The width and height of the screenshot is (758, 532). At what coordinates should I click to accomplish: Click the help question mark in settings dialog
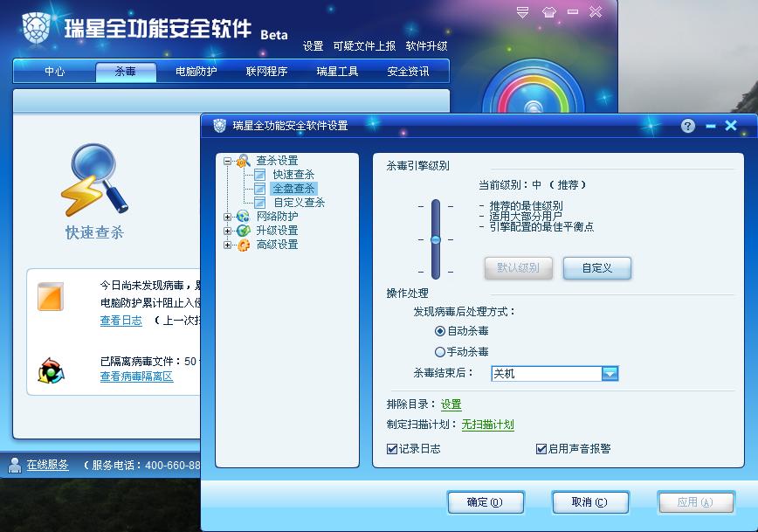point(688,126)
